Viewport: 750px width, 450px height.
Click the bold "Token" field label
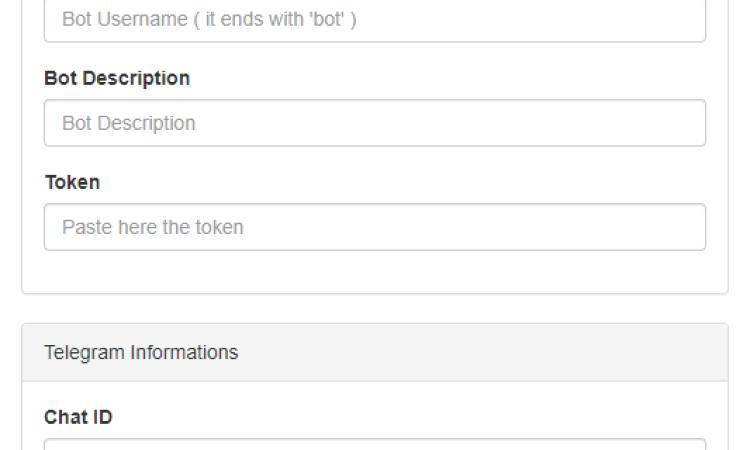tap(72, 182)
